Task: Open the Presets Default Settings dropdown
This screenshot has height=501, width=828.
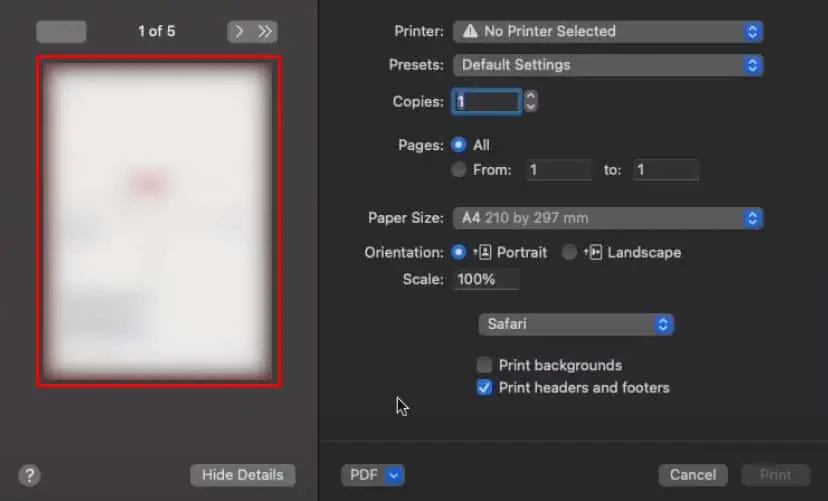Action: click(x=608, y=65)
